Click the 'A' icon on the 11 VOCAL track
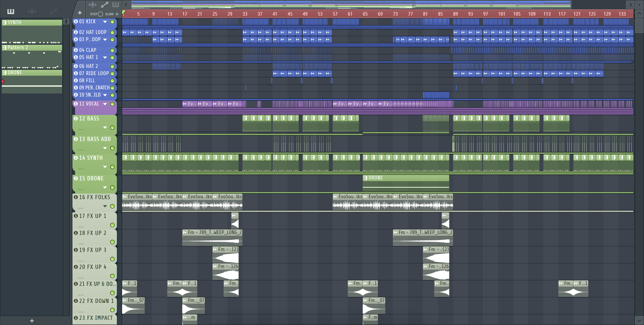The image size is (644, 325). point(76,104)
